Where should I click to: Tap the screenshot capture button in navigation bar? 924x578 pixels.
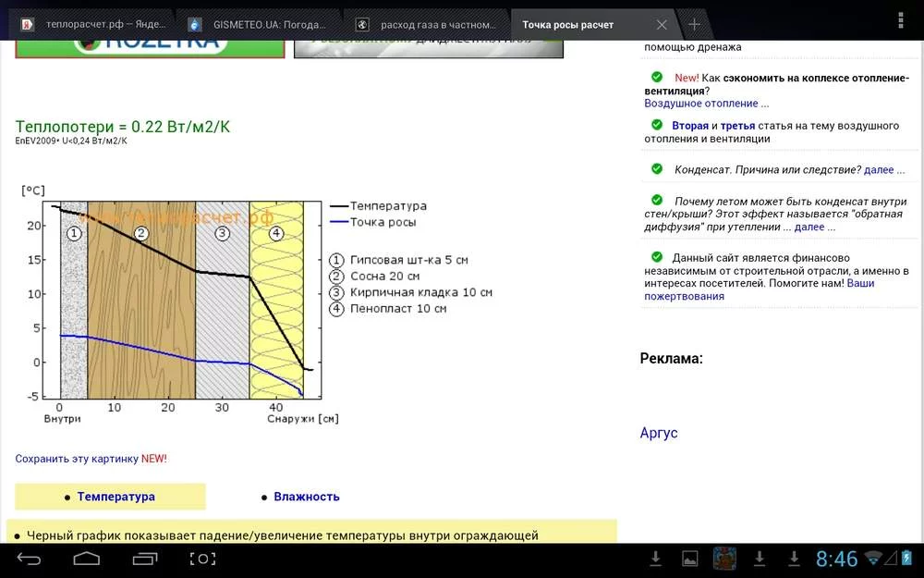[202, 558]
